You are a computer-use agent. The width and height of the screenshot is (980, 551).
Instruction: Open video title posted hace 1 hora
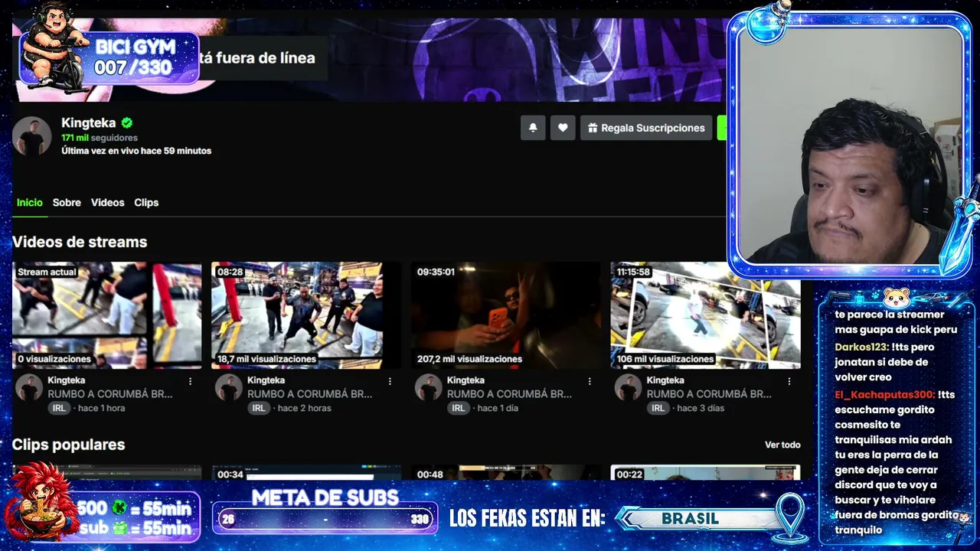110,394
